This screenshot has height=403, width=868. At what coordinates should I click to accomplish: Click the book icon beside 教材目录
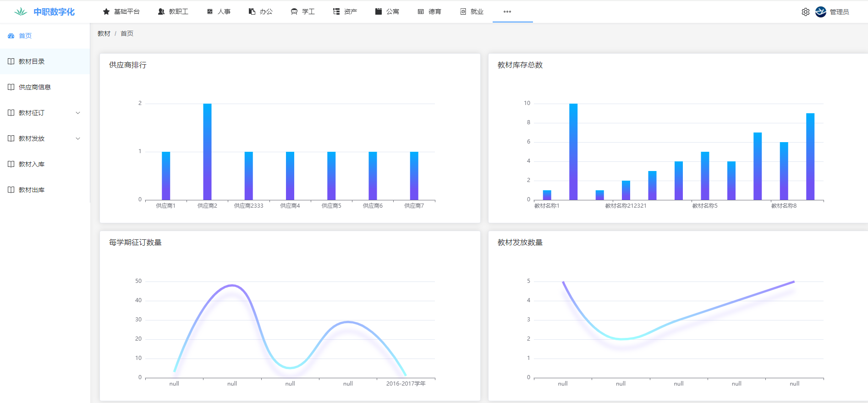11,61
